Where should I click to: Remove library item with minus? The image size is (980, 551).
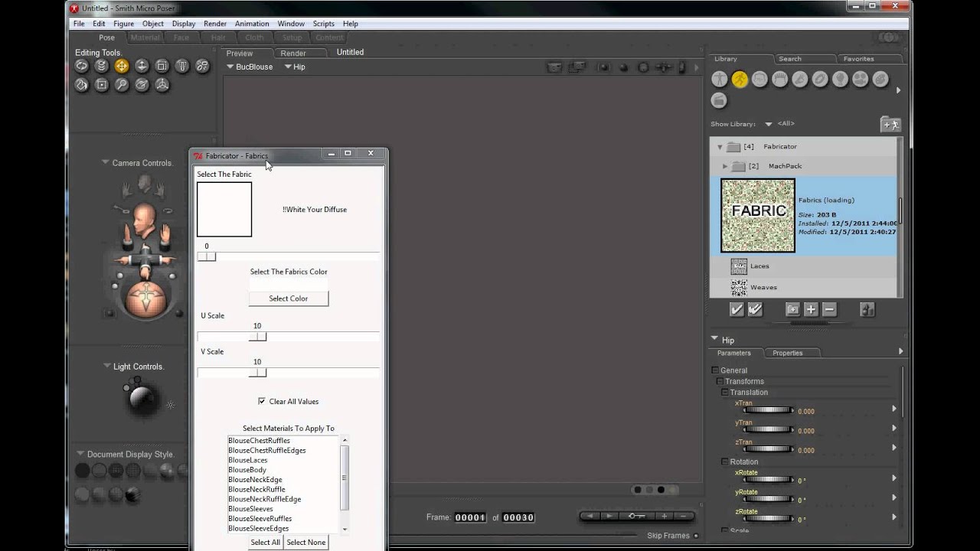[829, 309]
